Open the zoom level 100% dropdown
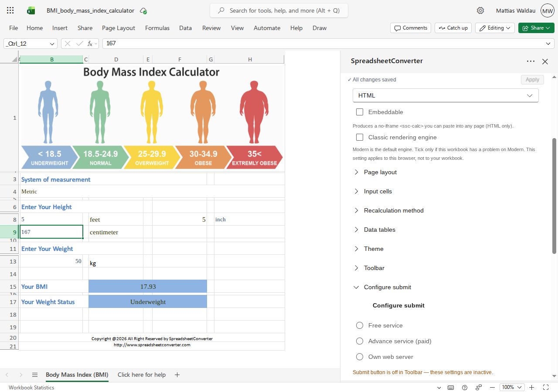This screenshot has width=558, height=392. [512, 387]
